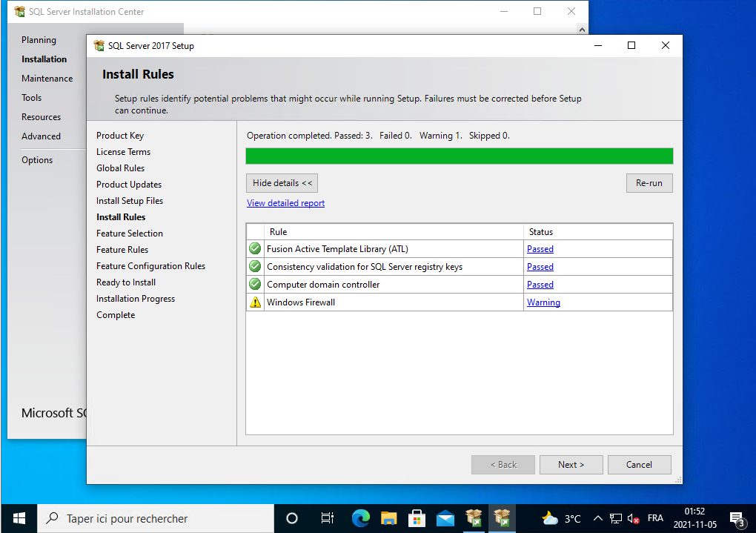
Task: Expand the hidden system tray icons chevron
Action: [x=598, y=518]
